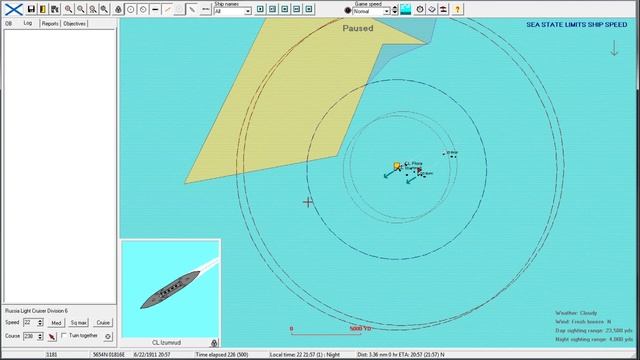Click the Game speed spinner arrows
The width and height of the screenshot is (640, 360).
click(395, 11)
